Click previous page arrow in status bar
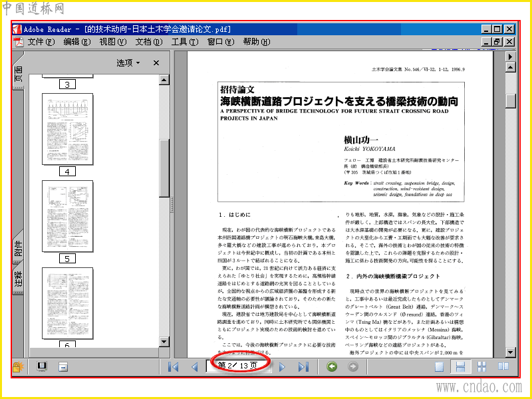532x399 pixels. [195, 367]
